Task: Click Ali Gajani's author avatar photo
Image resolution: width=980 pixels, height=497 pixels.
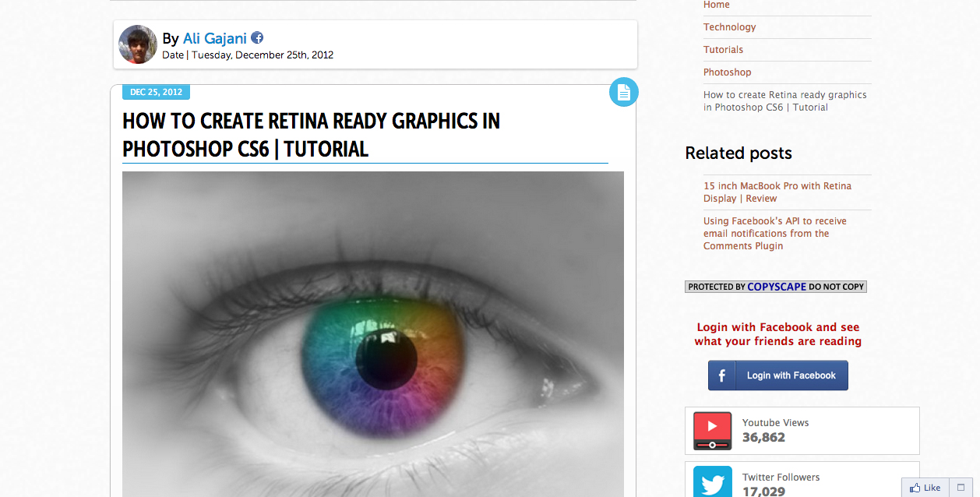Action: point(138,44)
